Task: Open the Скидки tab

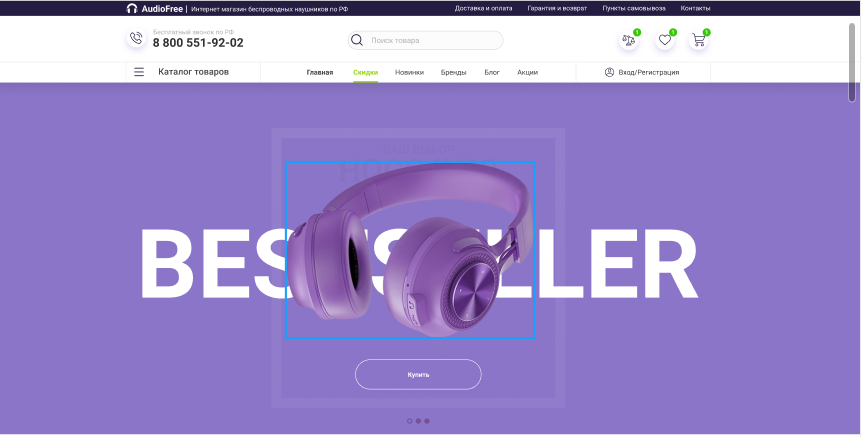Action: click(x=366, y=72)
